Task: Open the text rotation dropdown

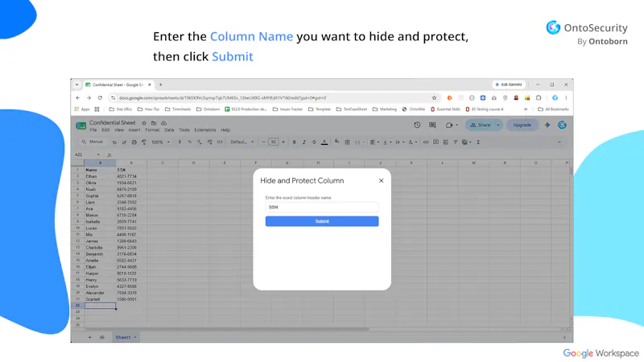Action: (412, 142)
